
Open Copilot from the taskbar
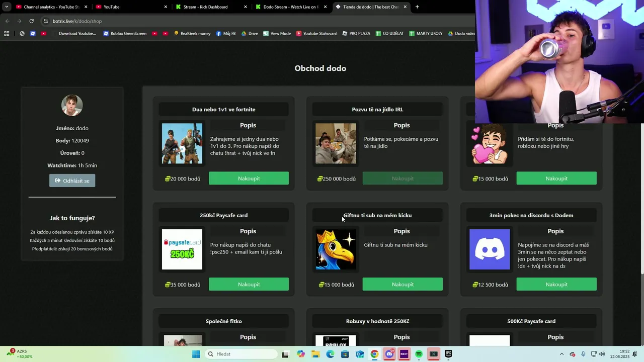(301, 354)
